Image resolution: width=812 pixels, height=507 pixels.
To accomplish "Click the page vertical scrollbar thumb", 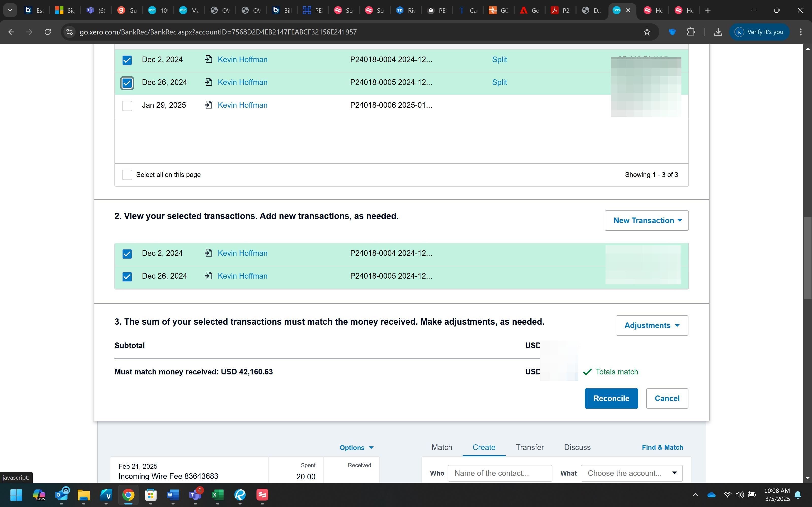I will pyautogui.click(x=807, y=258).
